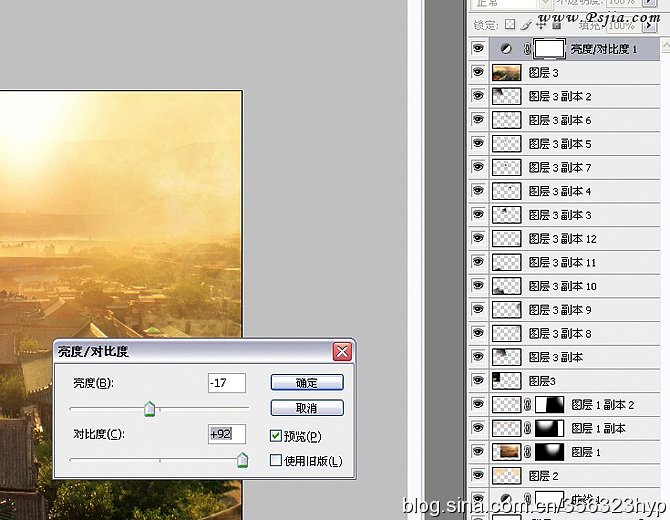This screenshot has width=670, height=520.
Task: Select the 图层 3 副本 7 thumbnail
Action: [x=506, y=167]
